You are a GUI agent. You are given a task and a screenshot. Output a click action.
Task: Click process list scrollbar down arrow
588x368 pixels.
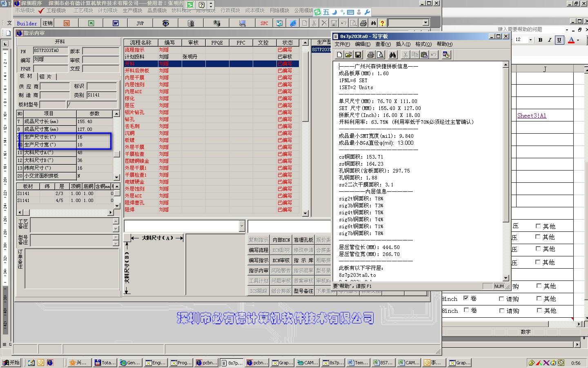pos(305,213)
